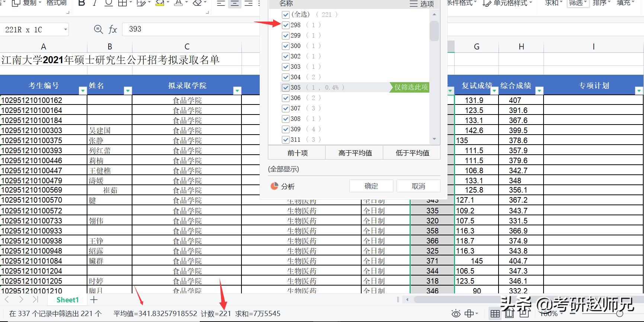644x322 pixels.
Task: Uncheck the 300 filter value
Action: point(286,46)
